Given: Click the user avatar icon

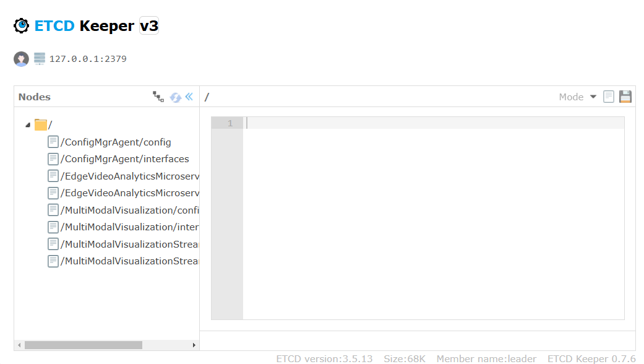Looking at the screenshot, I should (x=22, y=59).
